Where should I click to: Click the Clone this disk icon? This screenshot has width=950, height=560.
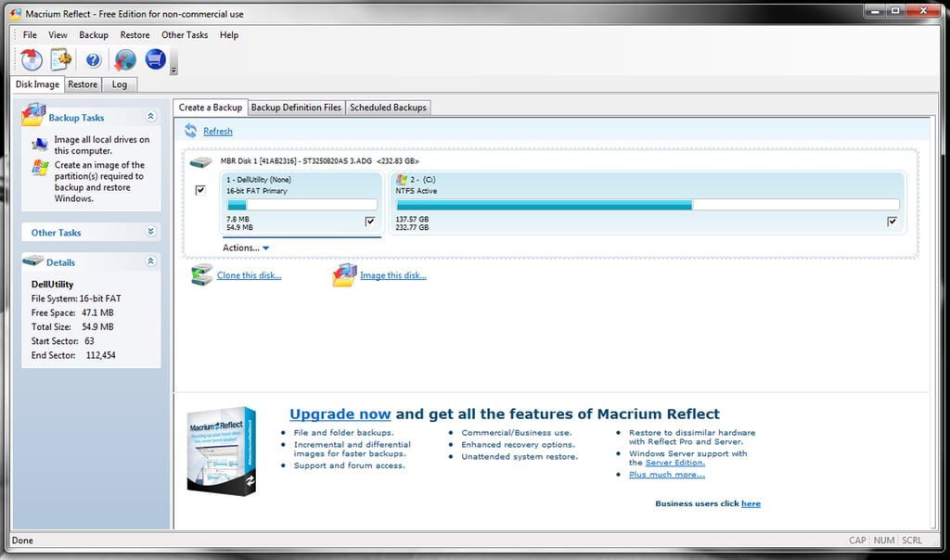(x=201, y=274)
